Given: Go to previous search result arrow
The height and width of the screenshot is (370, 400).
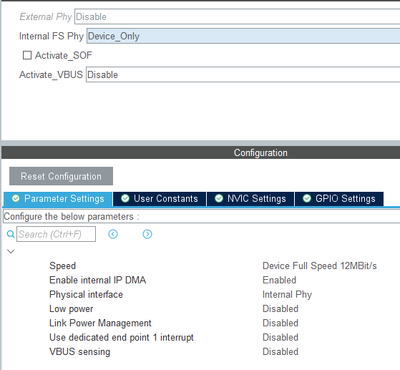Looking at the screenshot, I should 113,234.
